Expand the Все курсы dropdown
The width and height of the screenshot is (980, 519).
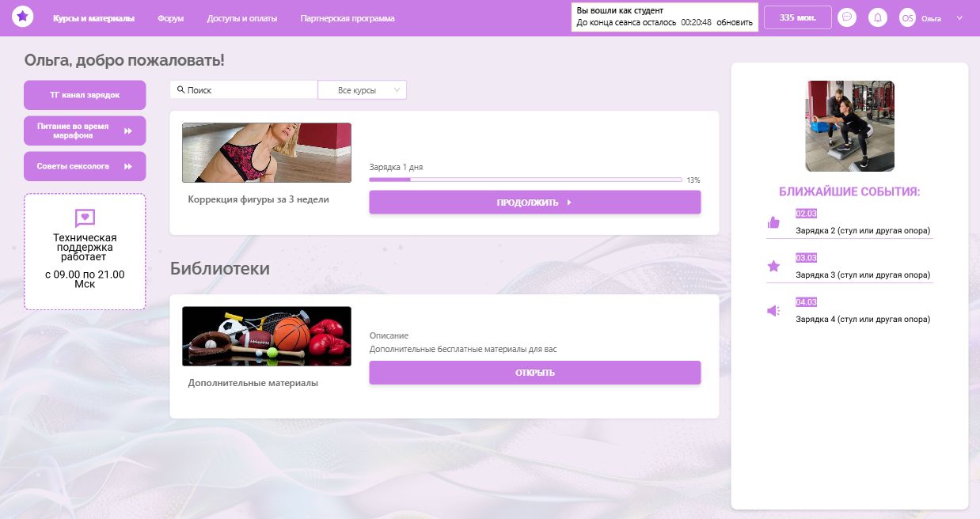tap(362, 90)
